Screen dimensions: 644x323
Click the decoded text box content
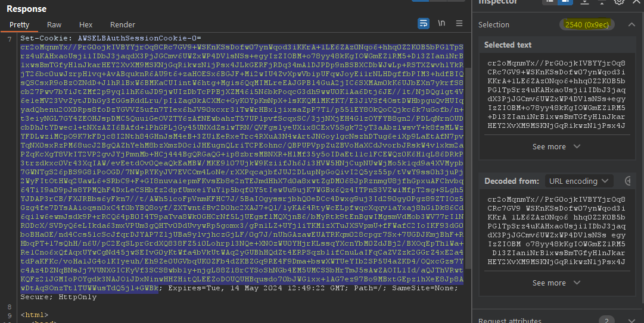pyautogui.click(x=556, y=230)
